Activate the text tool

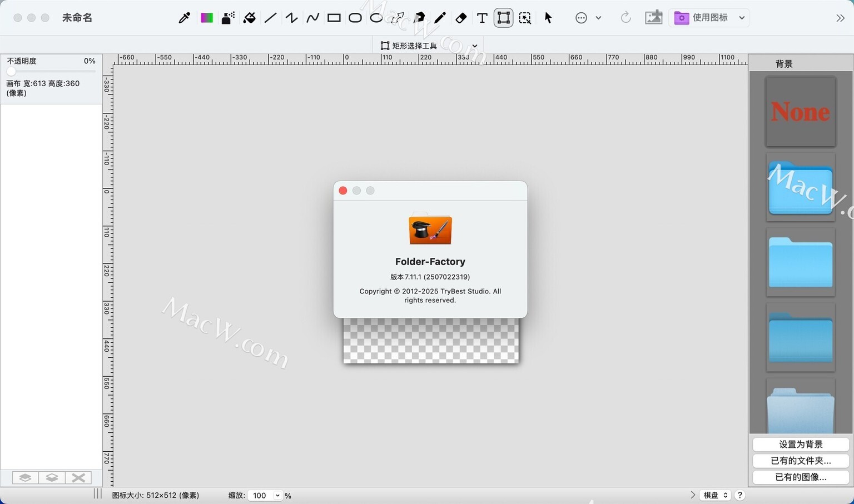coord(482,18)
